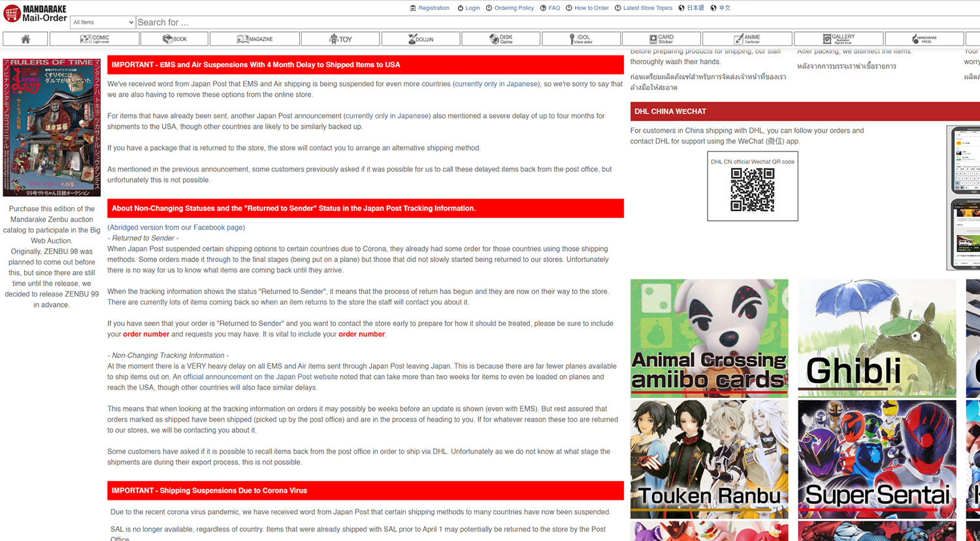Click the Latest Store Topics icon

(x=618, y=8)
